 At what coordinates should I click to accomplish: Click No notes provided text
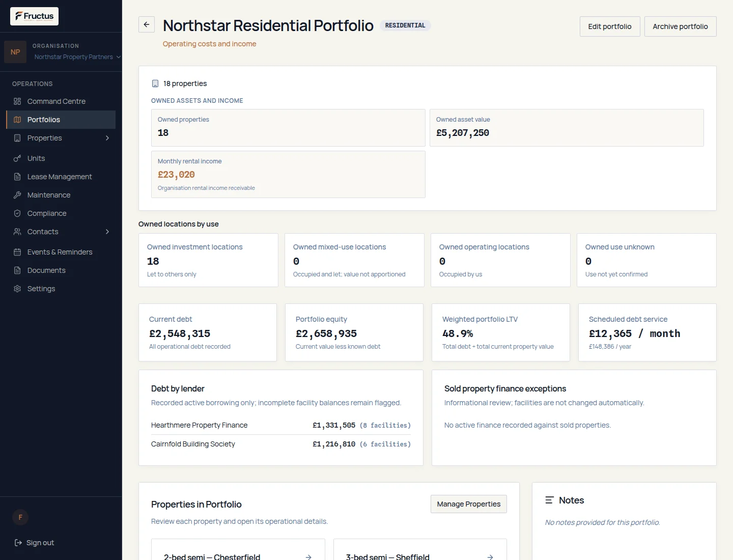602,522
